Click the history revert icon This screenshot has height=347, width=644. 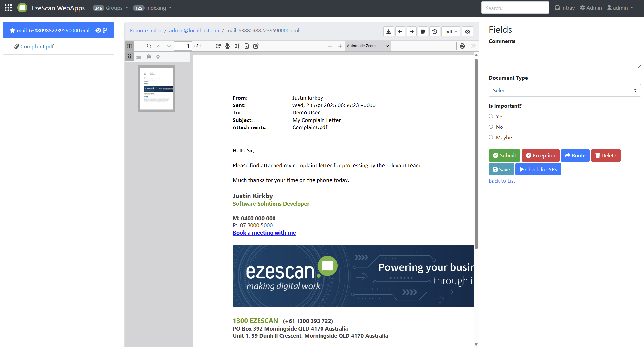click(x=435, y=32)
